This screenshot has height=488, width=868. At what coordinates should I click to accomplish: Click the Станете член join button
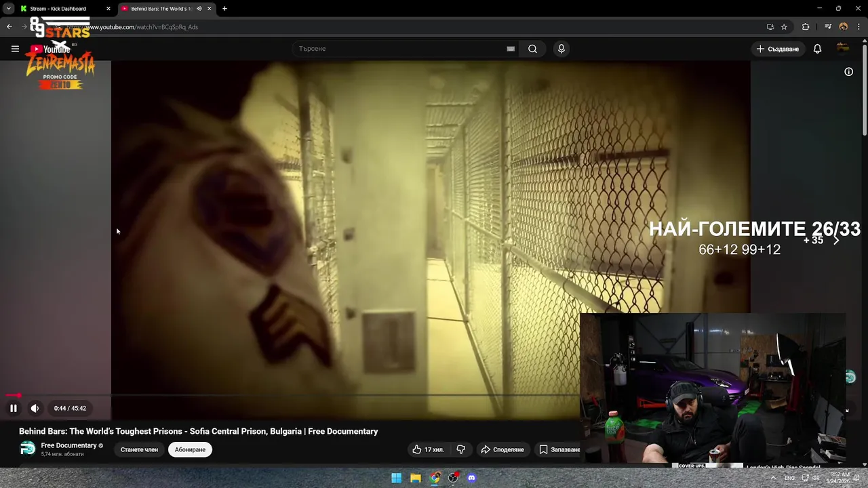[x=139, y=449]
